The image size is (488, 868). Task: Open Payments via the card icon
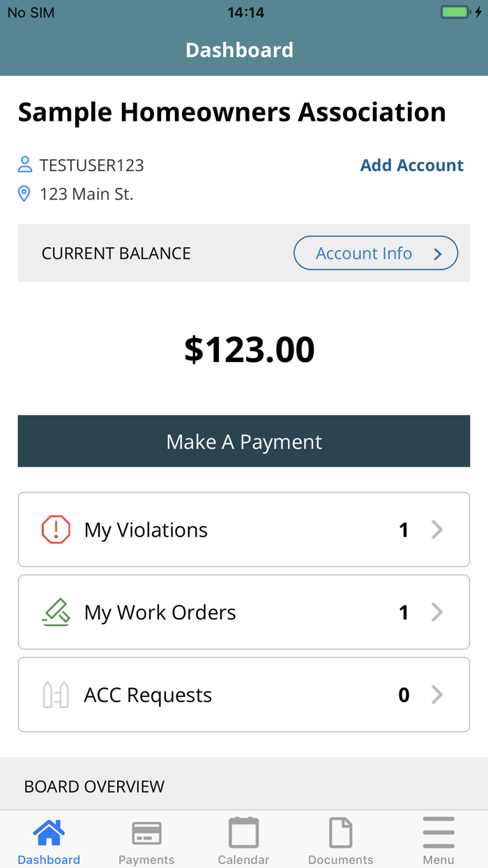[146, 831]
